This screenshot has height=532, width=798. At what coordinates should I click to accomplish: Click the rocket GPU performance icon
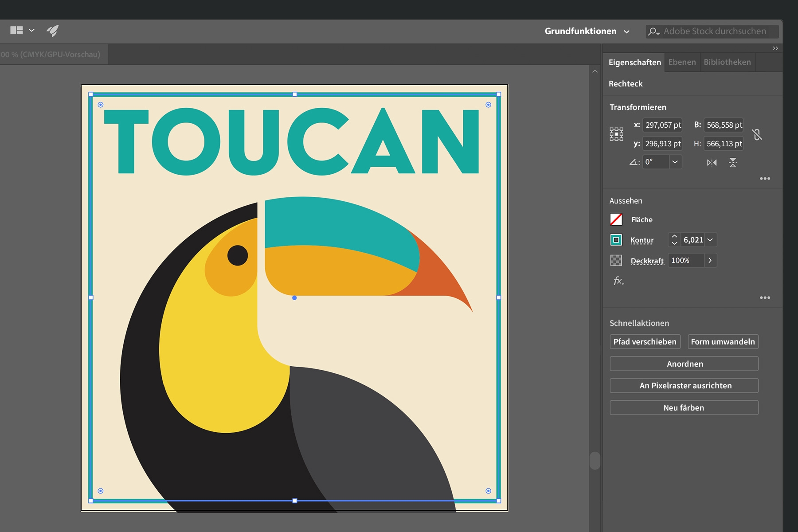53,31
